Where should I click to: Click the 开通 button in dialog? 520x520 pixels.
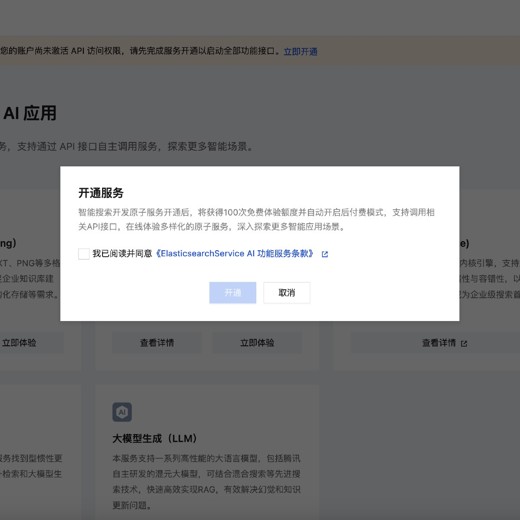(x=233, y=293)
